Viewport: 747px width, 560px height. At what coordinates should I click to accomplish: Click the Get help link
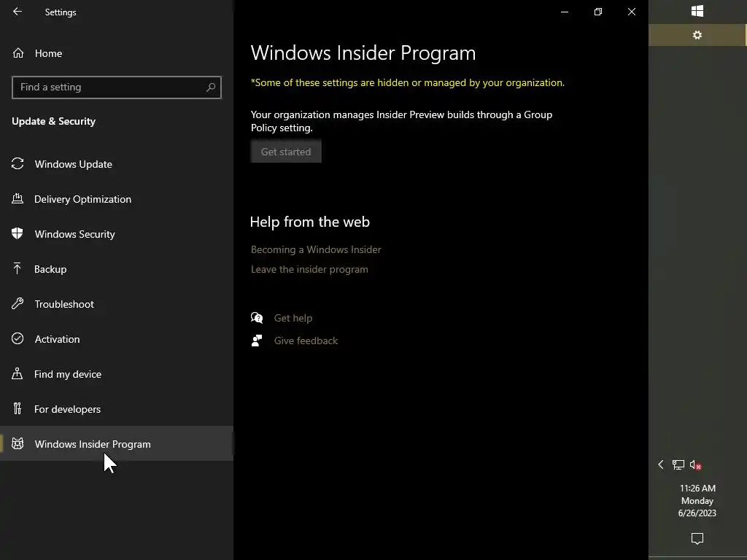293,318
